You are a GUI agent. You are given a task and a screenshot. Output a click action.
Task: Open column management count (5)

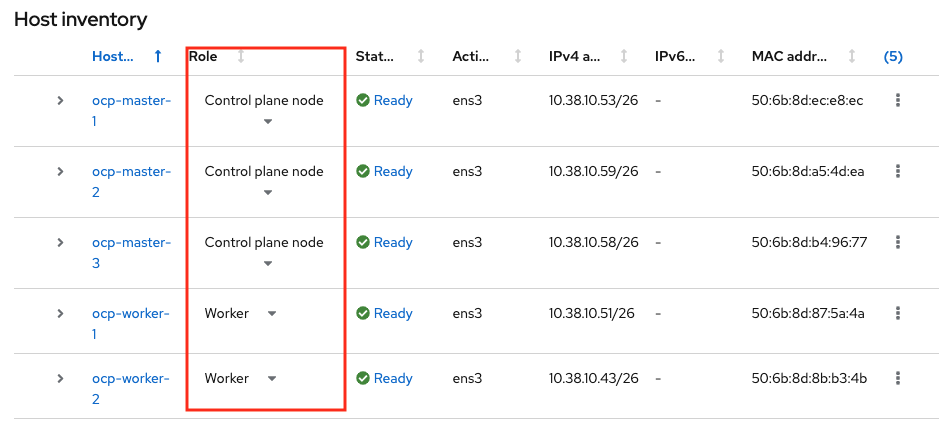893,57
